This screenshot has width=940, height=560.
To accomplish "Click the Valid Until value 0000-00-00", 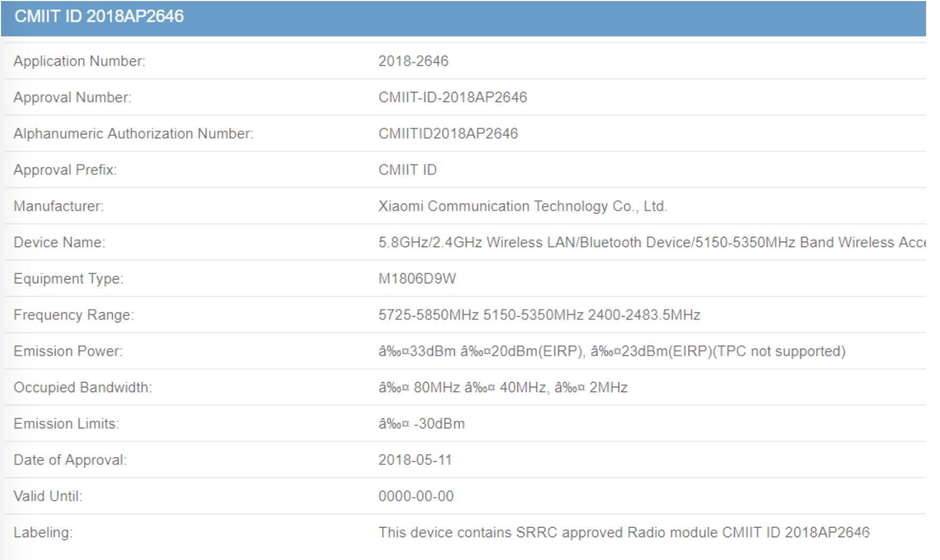I will (x=416, y=496).
